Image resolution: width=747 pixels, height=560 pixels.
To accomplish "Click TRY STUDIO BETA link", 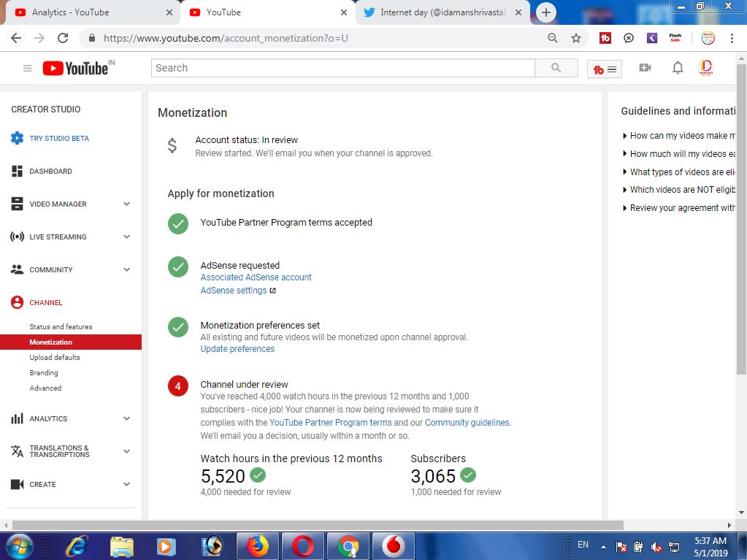I will coord(59,138).
